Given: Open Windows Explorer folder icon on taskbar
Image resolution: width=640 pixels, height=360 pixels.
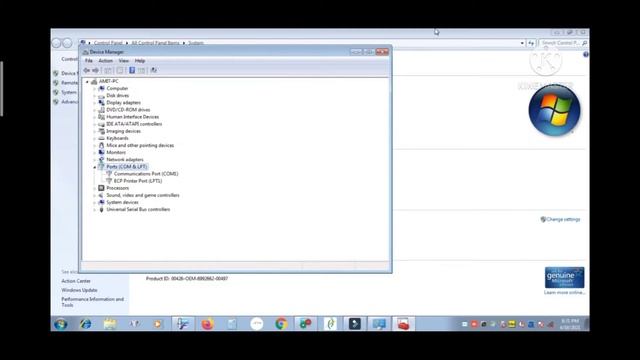Looking at the screenshot, I should coord(109,324).
